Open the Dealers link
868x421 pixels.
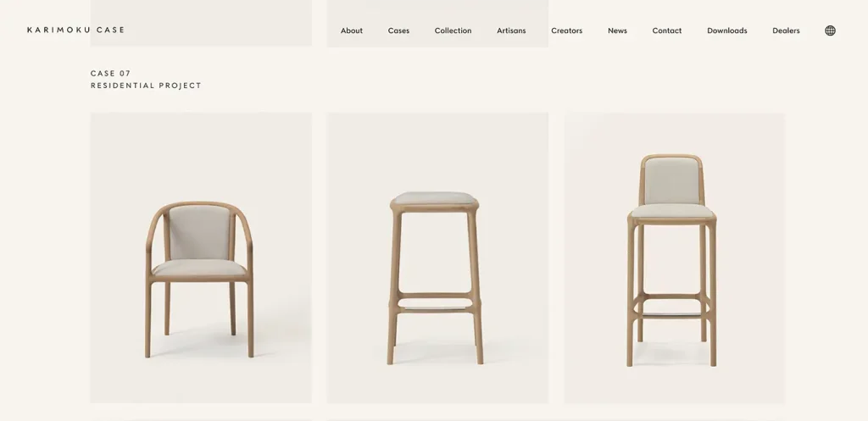786,30
